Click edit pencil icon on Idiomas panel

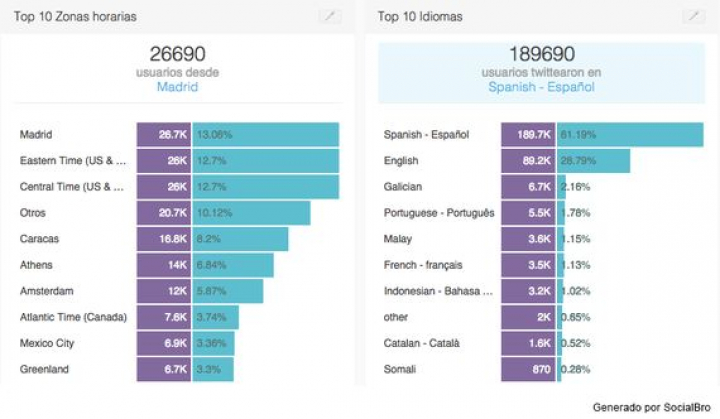point(694,17)
